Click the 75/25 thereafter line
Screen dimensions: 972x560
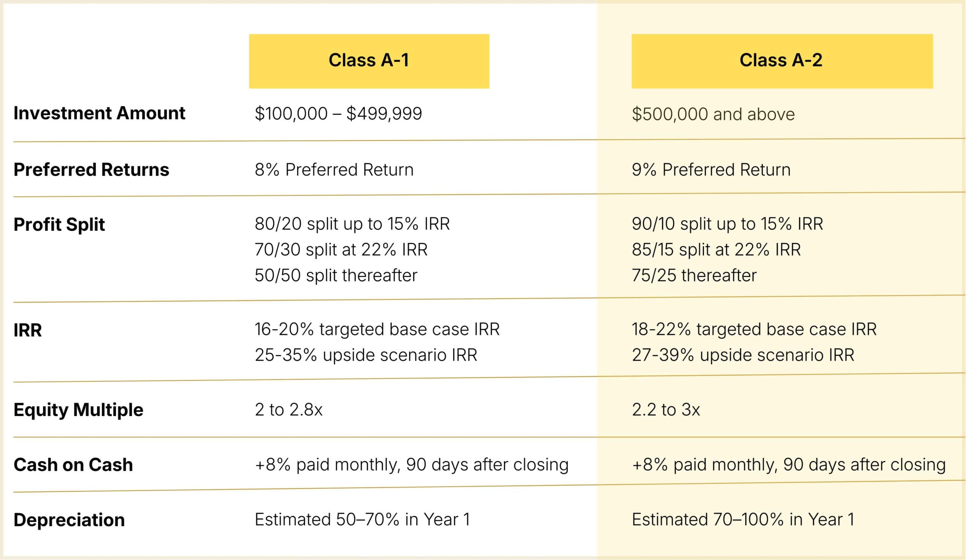pos(694,275)
